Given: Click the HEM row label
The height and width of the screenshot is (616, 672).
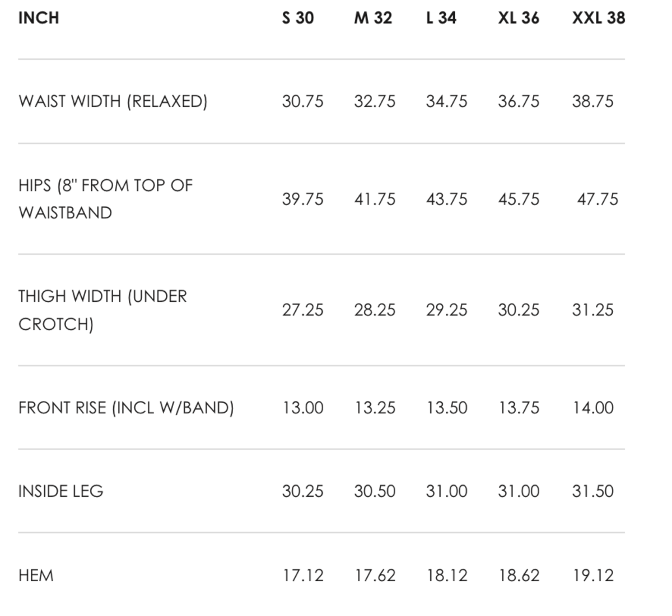Looking at the screenshot, I should tap(36, 575).
